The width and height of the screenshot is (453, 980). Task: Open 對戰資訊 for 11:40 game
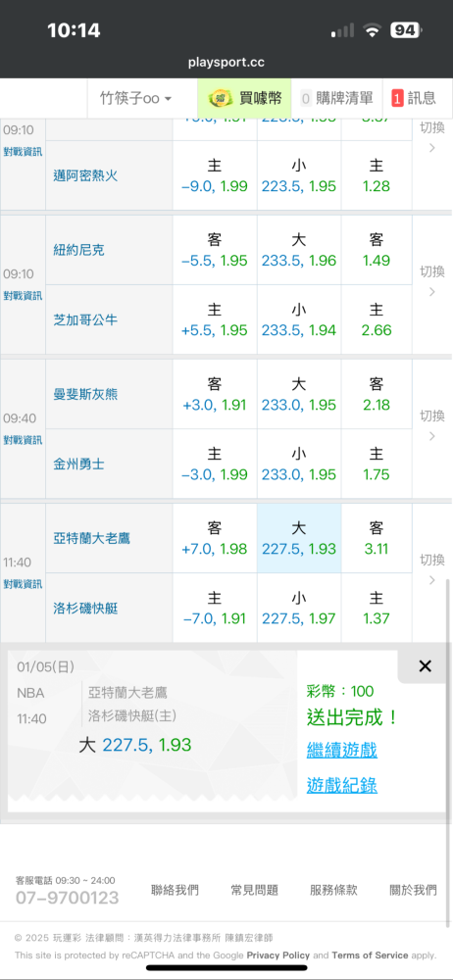[x=24, y=584]
